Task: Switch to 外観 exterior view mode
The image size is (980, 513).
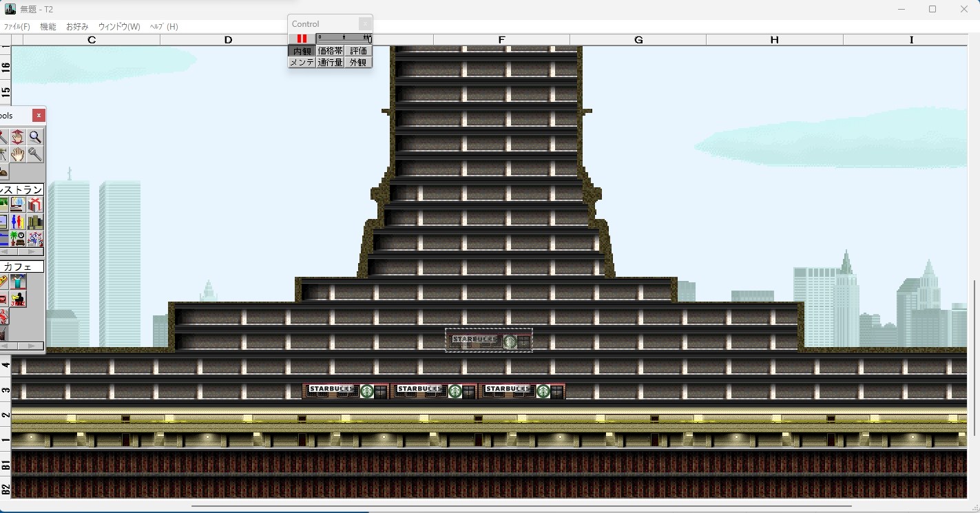Action: coord(358,63)
